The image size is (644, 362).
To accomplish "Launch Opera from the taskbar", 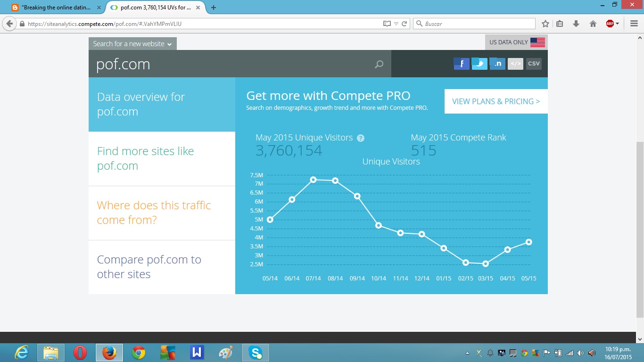I will tap(80, 353).
